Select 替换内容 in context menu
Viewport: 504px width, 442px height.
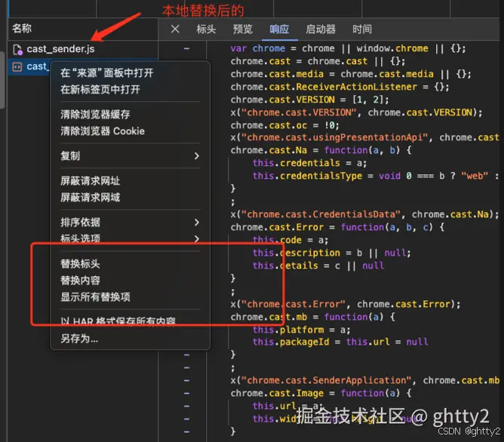(80, 281)
